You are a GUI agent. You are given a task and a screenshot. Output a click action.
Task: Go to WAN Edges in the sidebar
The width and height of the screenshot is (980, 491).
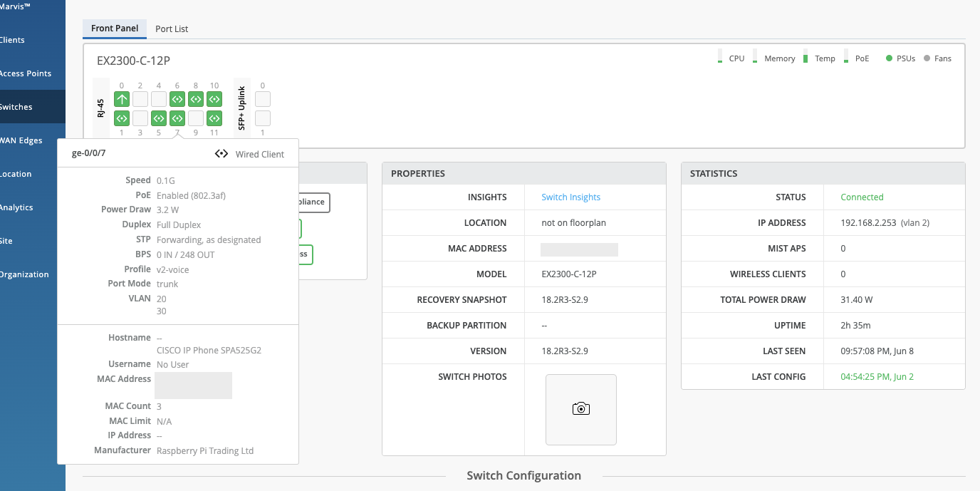click(21, 140)
